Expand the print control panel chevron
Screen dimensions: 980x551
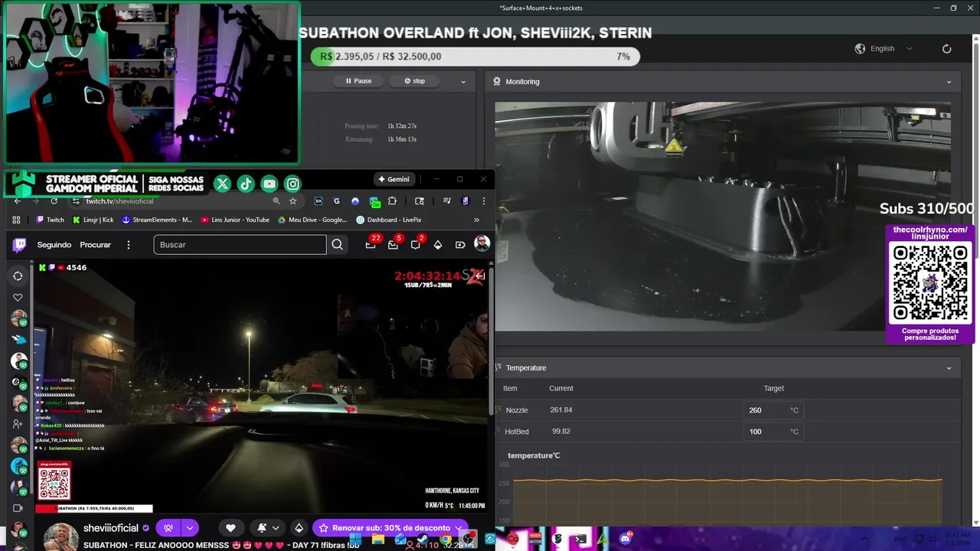point(462,81)
